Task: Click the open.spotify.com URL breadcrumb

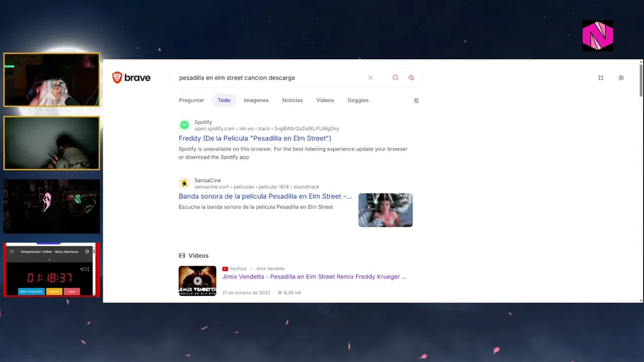Action: click(267, 129)
